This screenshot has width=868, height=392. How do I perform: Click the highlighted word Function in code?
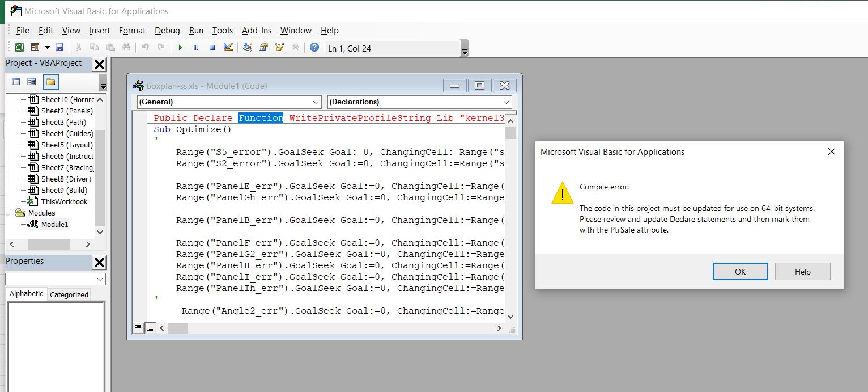click(x=261, y=118)
